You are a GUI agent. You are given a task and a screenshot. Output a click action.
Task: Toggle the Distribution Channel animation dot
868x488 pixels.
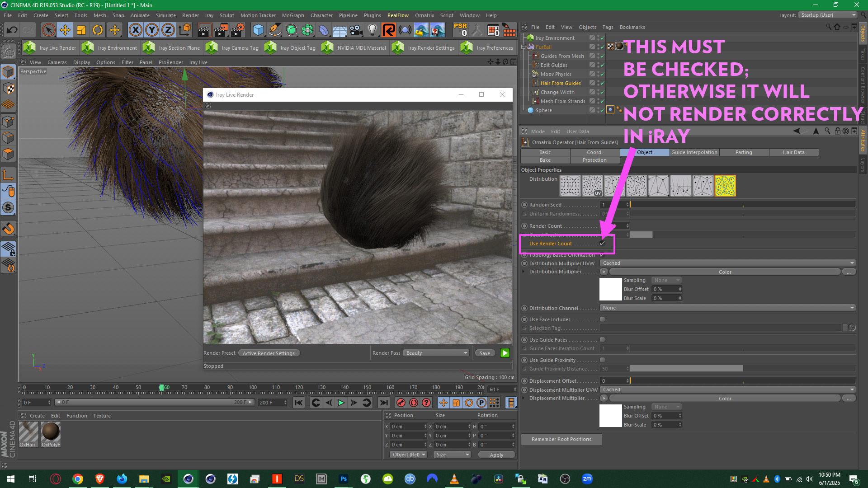coord(524,308)
